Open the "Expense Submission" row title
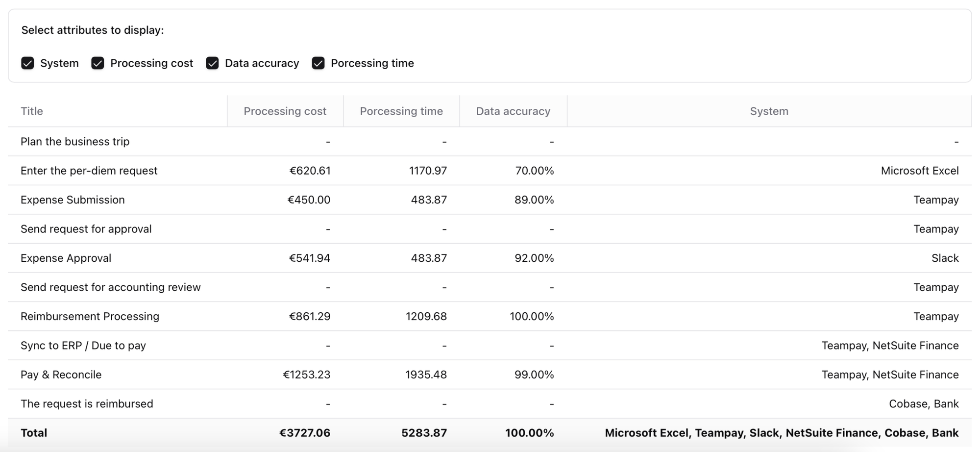This screenshot has height=452, width=980. (73, 200)
